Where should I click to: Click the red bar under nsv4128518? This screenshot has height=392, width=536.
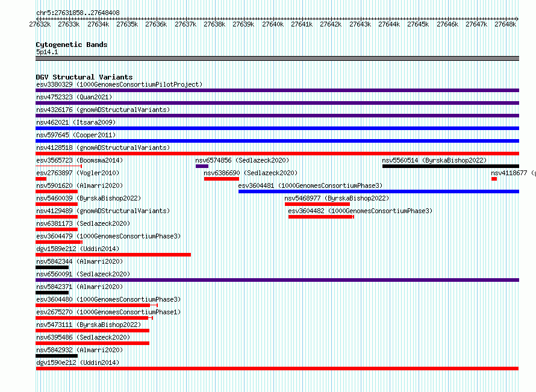pos(277,154)
